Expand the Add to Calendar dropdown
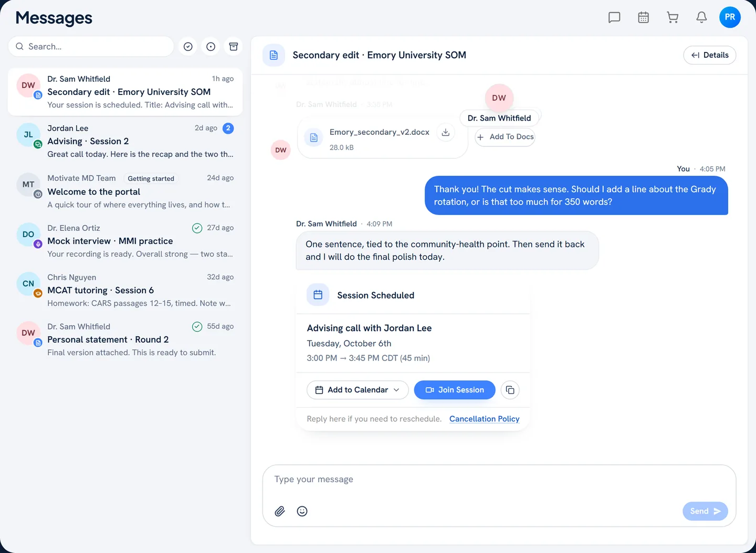The height and width of the screenshot is (553, 756). click(x=358, y=390)
